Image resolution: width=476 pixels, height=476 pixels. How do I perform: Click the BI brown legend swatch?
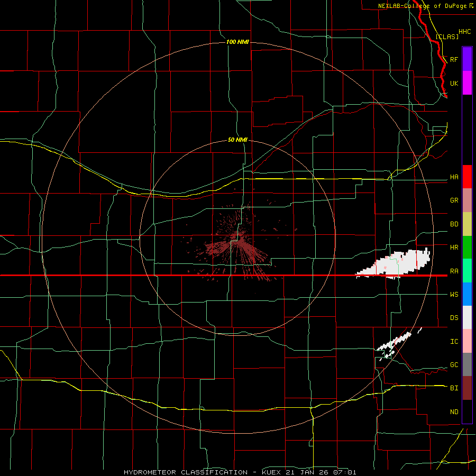coord(467,388)
